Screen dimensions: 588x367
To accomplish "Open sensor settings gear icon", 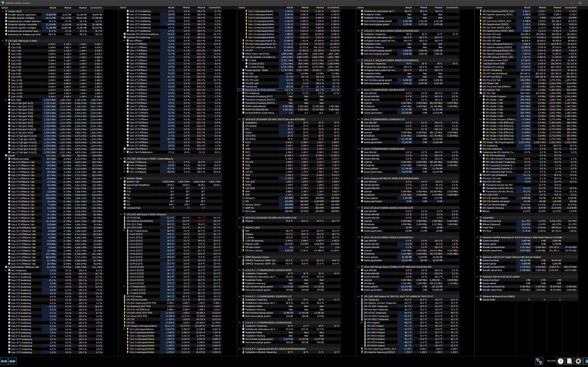I will click(578, 361).
